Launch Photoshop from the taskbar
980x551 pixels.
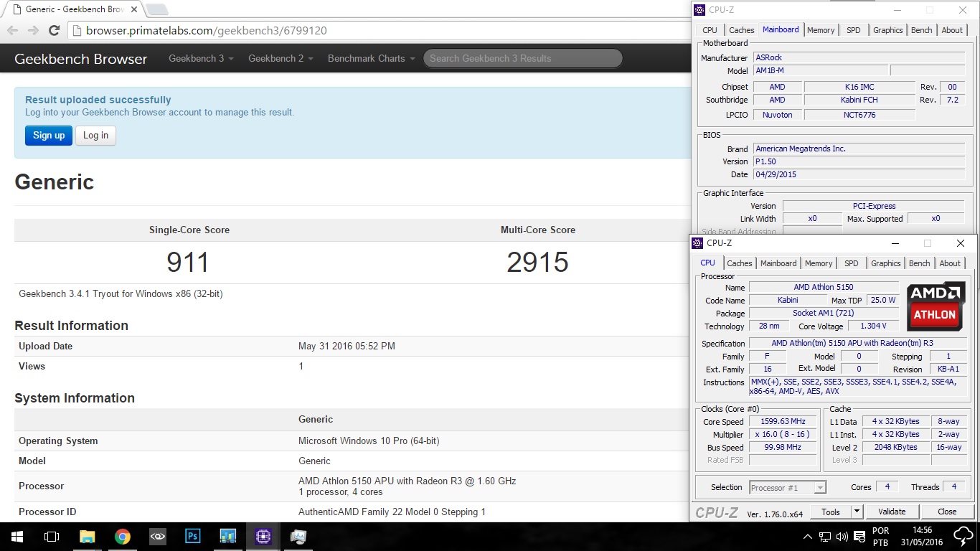tap(193, 536)
